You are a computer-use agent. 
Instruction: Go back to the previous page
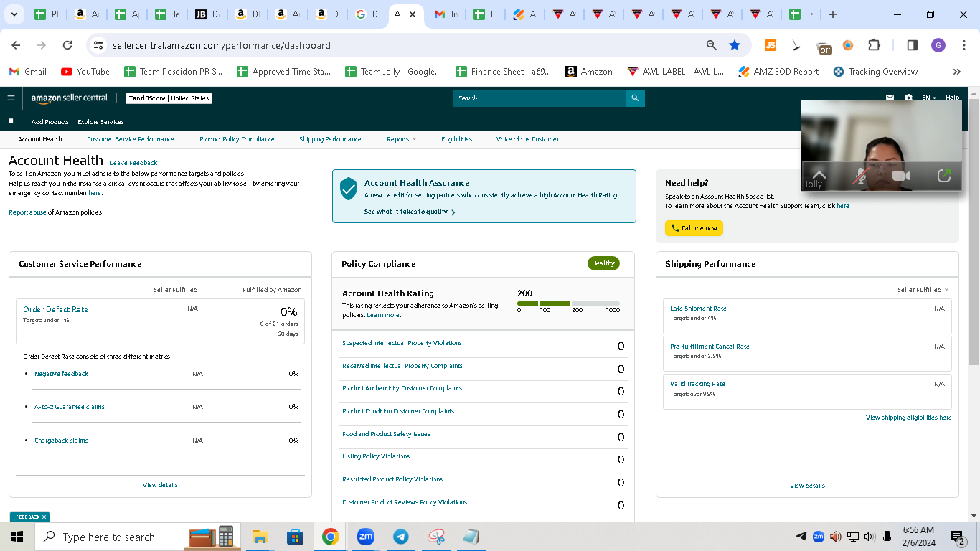pyautogui.click(x=16, y=45)
